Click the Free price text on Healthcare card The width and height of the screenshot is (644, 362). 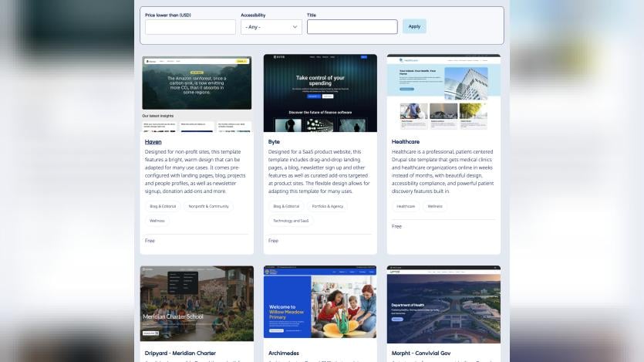click(x=396, y=226)
